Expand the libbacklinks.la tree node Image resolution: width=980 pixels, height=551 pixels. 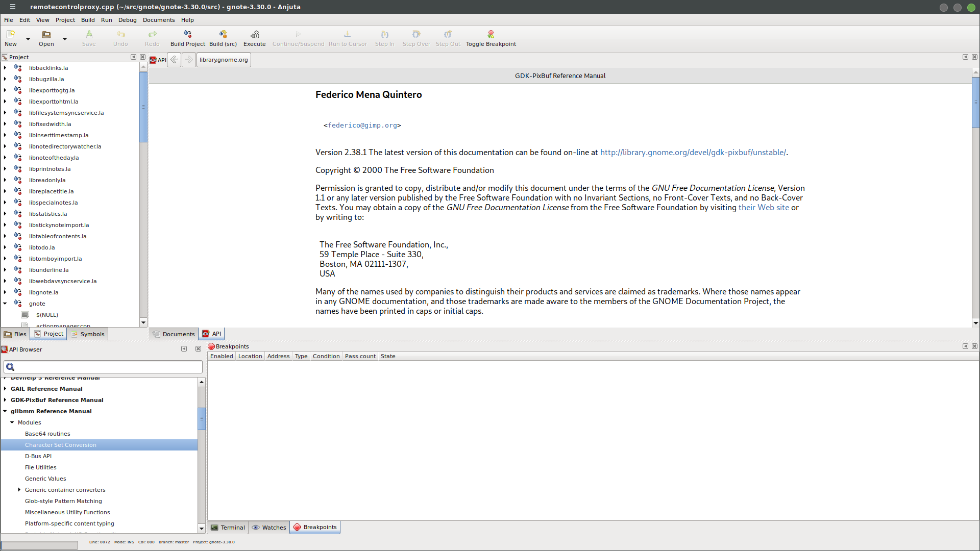tap(5, 68)
